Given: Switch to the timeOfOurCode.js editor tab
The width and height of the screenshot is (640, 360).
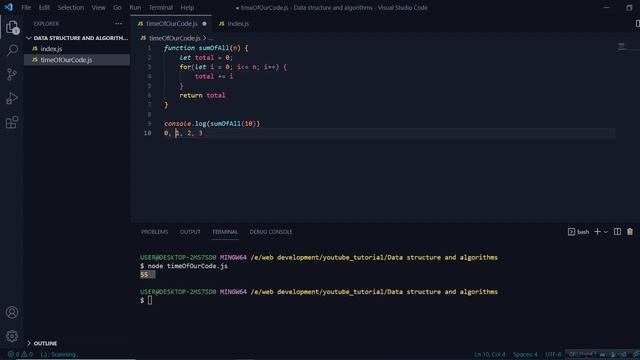Looking at the screenshot, I should [171, 24].
